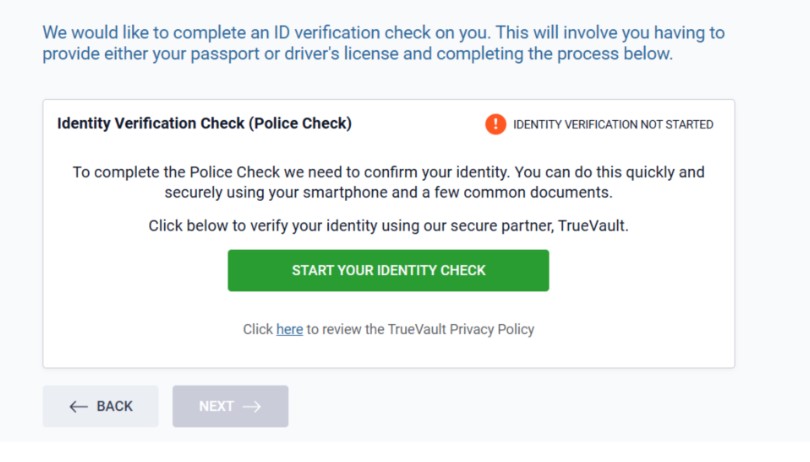This screenshot has width=810, height=462.
Task: Click the 'Identity Verification Check' card heading
Action: pyautogui.click(x=204, y=124)
